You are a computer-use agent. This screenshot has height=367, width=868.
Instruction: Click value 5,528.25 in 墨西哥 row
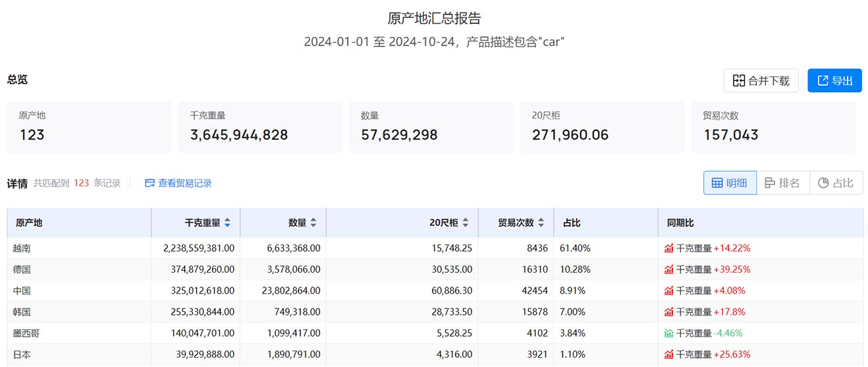point(453,333)
